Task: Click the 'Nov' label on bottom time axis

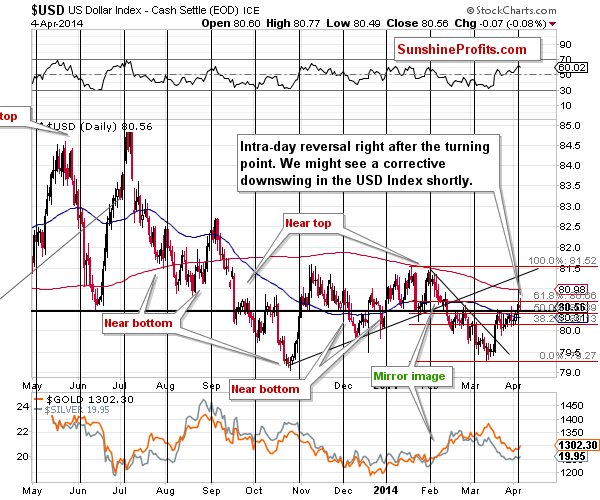Action: (301, 490)
